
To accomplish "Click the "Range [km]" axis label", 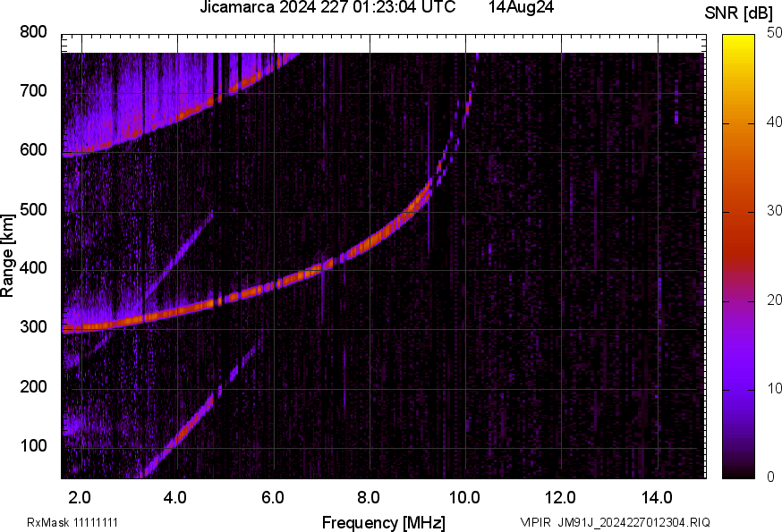I will click(7, 256).
